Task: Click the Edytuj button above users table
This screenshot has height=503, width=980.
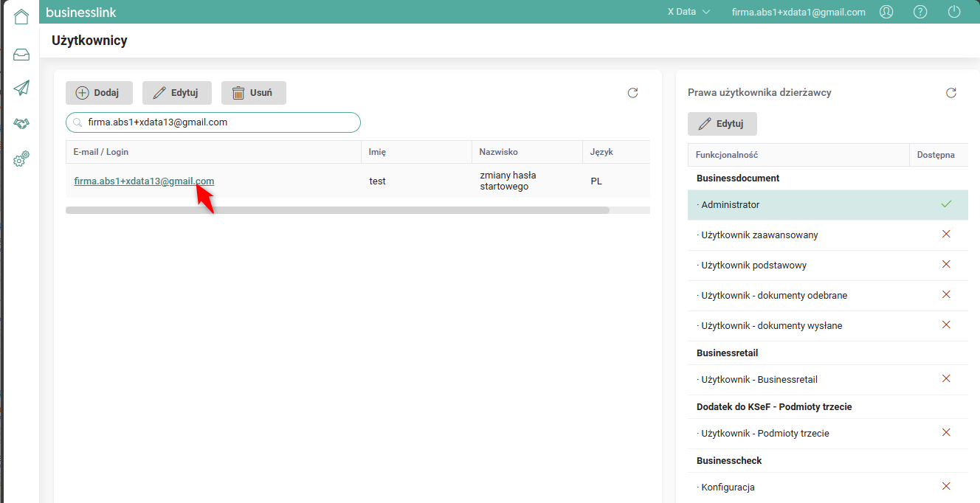Action: pyautogui.click(x=176, y=93)
